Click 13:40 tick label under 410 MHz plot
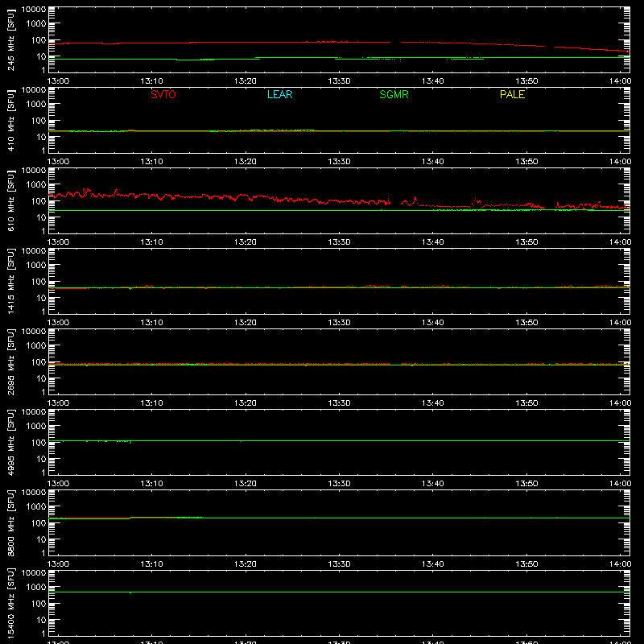This screenshot has width=644, height=644. click(433, 162)
